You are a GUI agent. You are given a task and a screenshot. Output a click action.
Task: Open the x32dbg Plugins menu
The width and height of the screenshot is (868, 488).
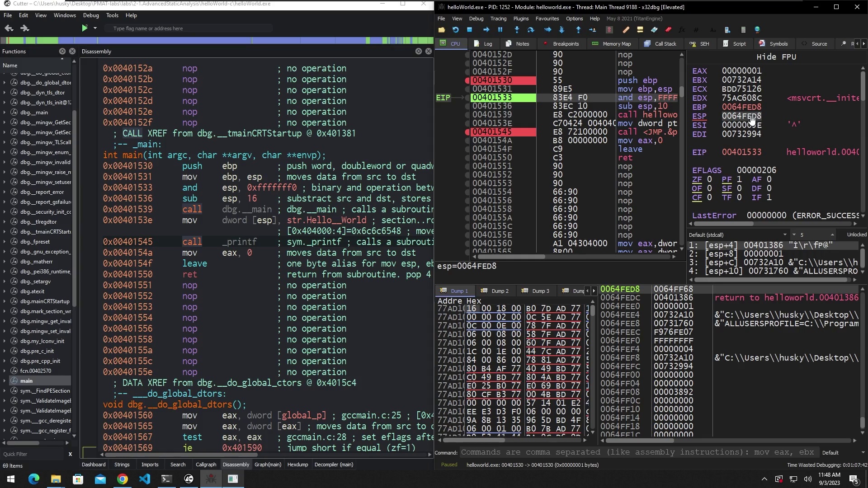pyautogui.click(x=521, y=19)
